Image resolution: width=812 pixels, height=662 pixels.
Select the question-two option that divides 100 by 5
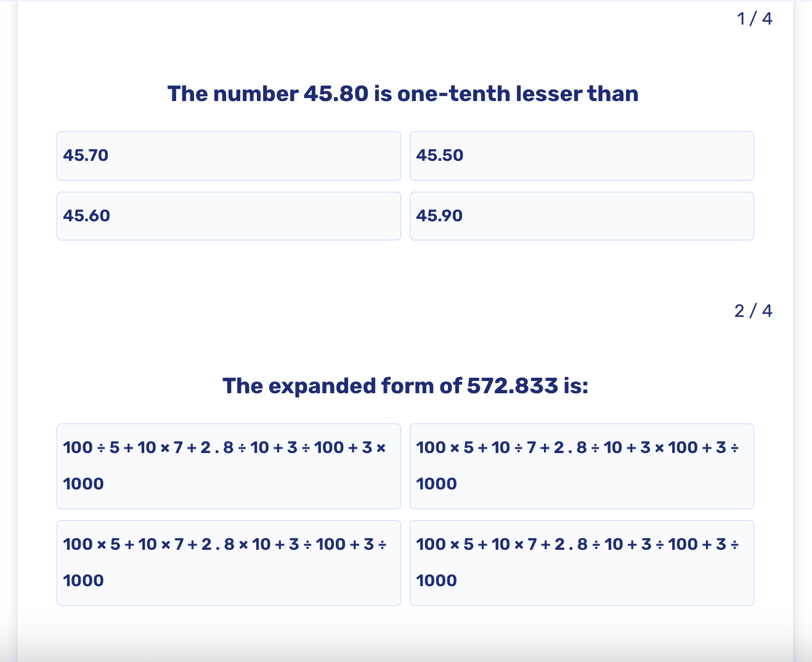pos(229,465)
